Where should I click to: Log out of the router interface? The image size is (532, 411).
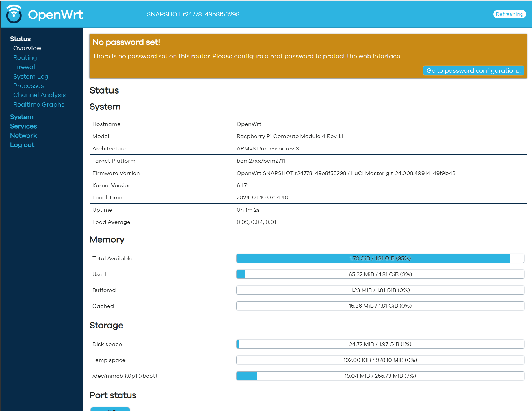click(x=22, y=145)
